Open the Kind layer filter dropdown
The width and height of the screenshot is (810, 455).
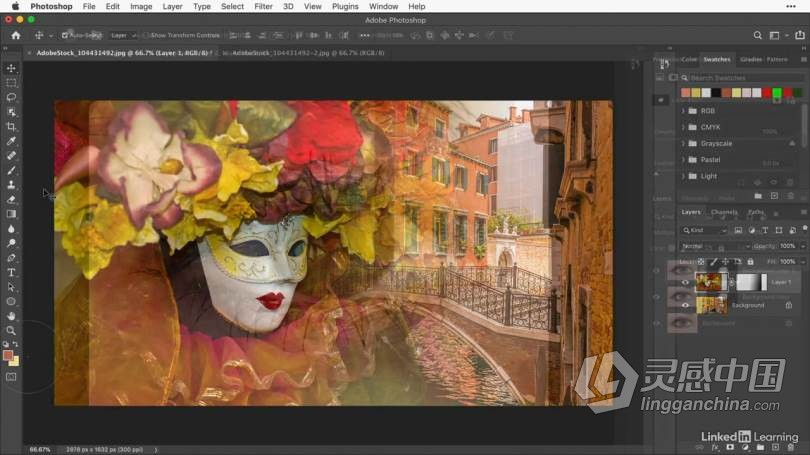[x=705, y=230]
